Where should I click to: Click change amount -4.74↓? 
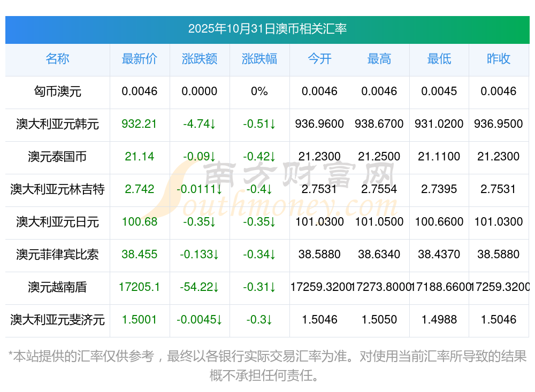[199, 124]
